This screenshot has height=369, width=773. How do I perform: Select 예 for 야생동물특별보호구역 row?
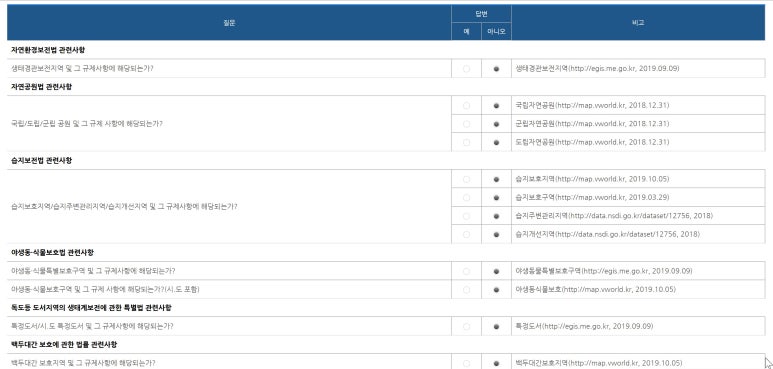click(x=466, y=271)
